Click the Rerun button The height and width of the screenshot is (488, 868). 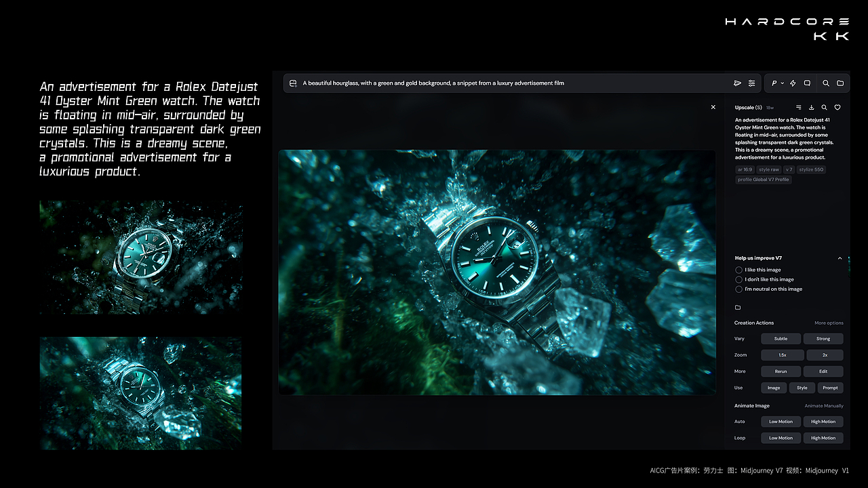click(781, 371)
